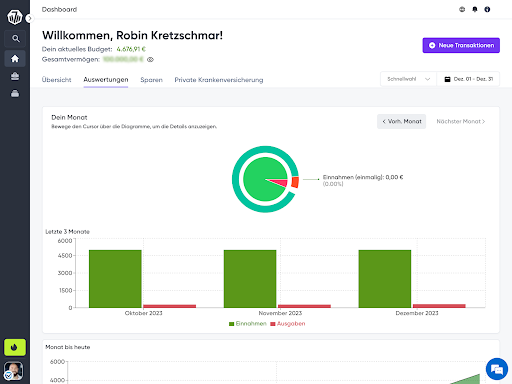Open the notifications bell icon
This screenshot has width=512, height=384.
click(475, 9)
